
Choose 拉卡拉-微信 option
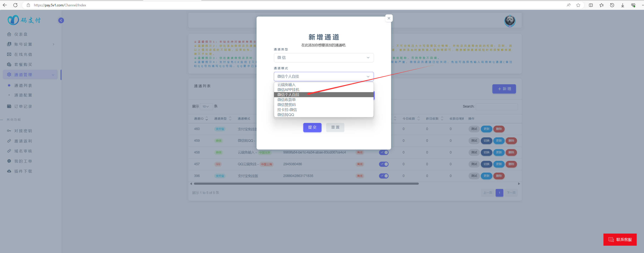coord(323,110)
